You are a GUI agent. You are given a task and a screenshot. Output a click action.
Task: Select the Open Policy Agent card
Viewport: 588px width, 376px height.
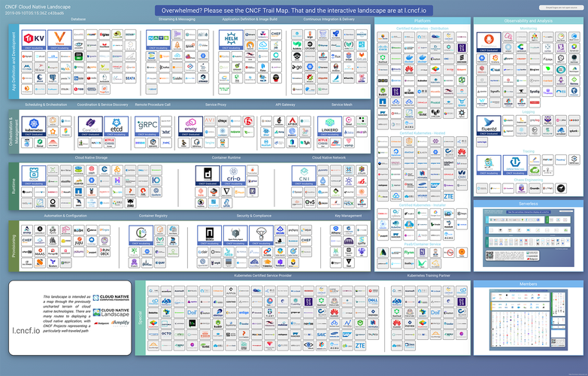pyautogui.click(x=235, y=235)
